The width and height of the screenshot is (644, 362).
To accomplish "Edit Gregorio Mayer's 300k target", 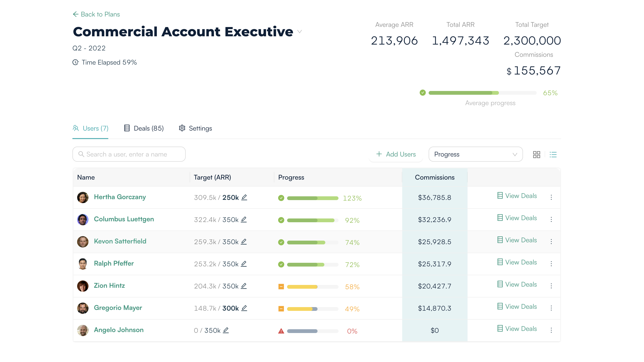I will (x=244, y=308).
